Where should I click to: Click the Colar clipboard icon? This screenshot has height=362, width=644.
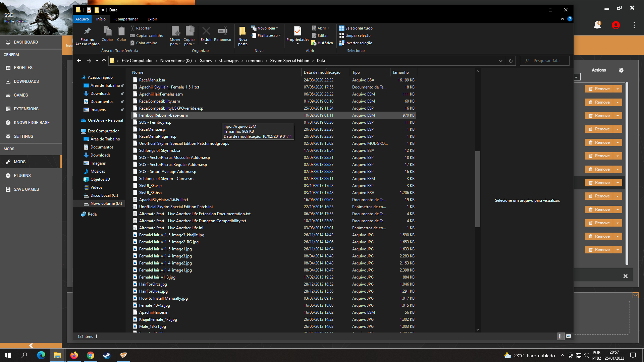pyautogui.click(x=121, y=31)
